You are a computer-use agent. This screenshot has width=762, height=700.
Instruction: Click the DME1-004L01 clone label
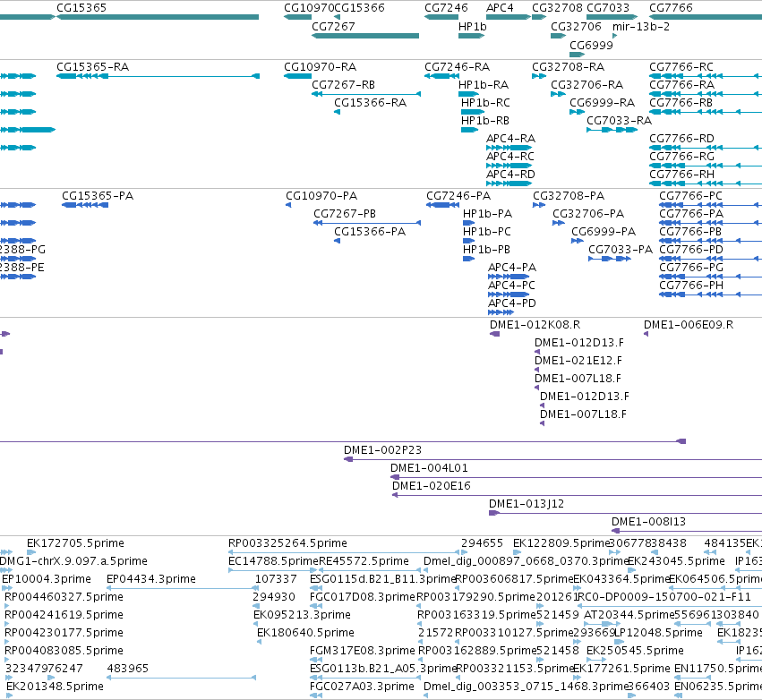click(429, 468)
